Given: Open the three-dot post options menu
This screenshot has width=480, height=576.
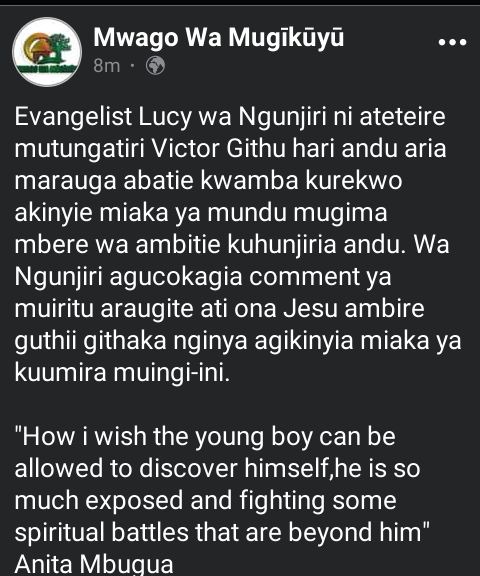Looking at the screenshot, I should [452, 42].
